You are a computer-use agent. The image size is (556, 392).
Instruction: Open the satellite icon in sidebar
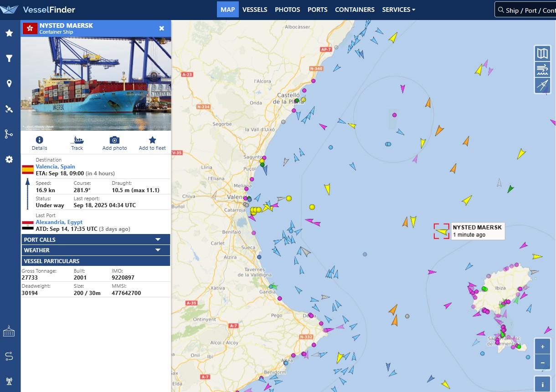[9, 109]
